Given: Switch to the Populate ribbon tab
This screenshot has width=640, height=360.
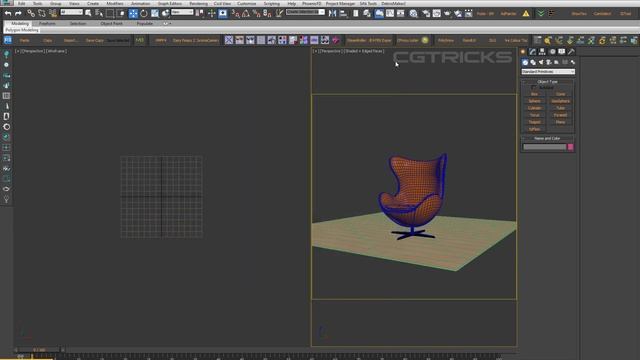Looking at the screenshot, I should [144, 24].
